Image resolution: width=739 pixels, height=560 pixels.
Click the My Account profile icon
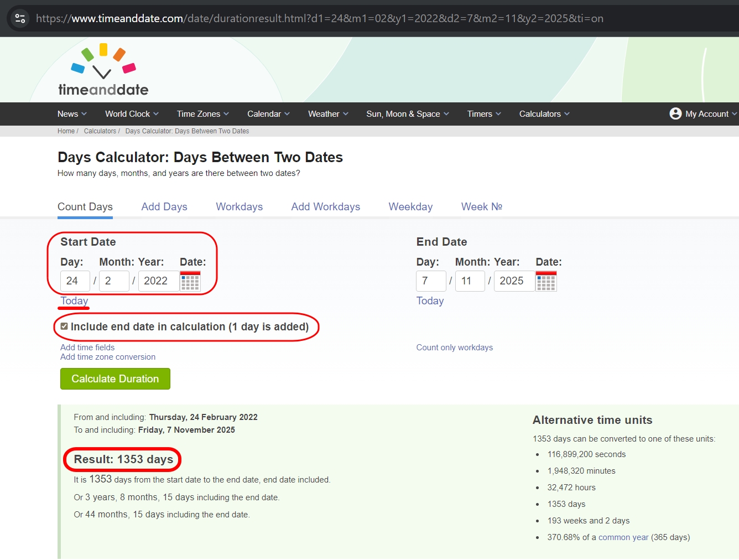pyautogui.click(x=675, y=113)
